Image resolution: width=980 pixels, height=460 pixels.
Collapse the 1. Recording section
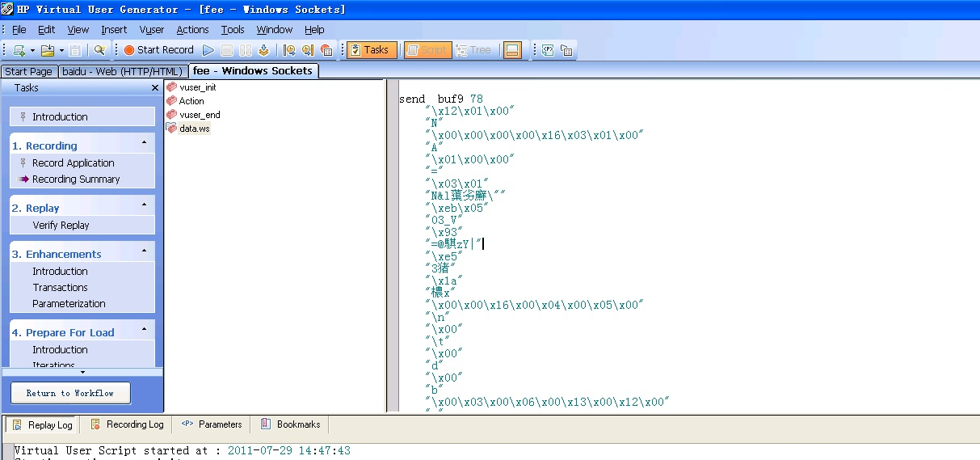click(144, 143)
